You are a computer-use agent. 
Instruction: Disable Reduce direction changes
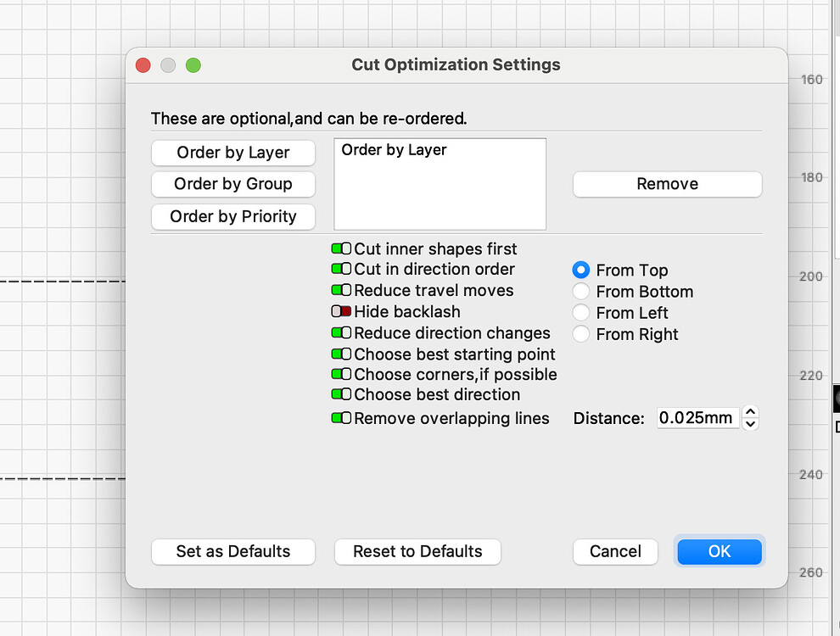340,332
